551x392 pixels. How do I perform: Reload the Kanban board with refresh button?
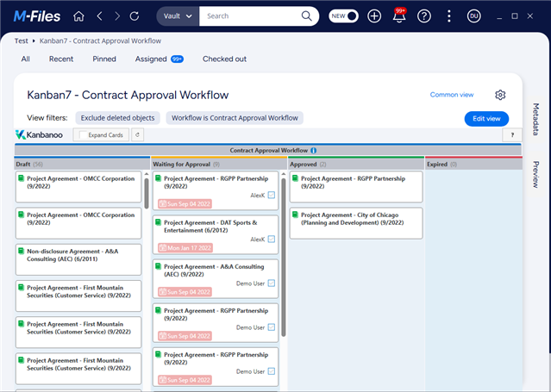(x=137, y=134)
